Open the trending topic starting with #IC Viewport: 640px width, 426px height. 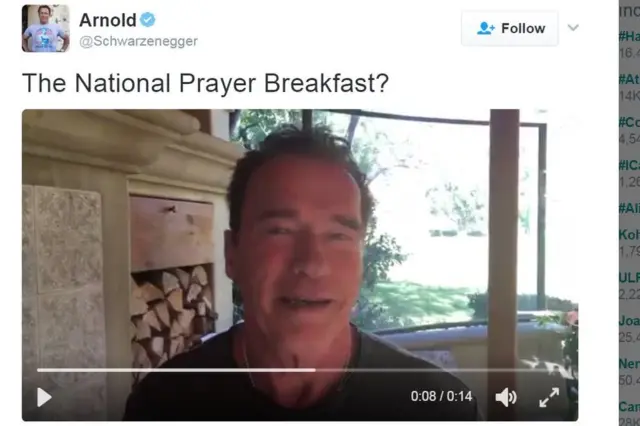[629, 165]
